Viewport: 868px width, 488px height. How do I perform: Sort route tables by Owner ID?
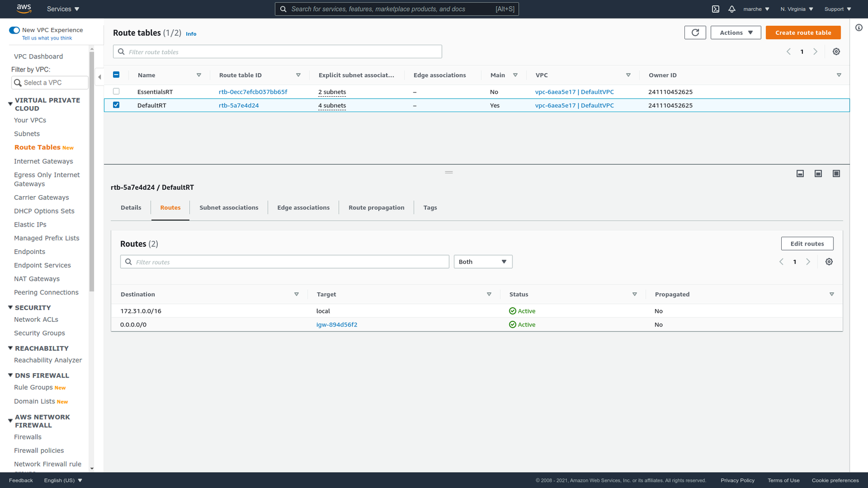839,75
